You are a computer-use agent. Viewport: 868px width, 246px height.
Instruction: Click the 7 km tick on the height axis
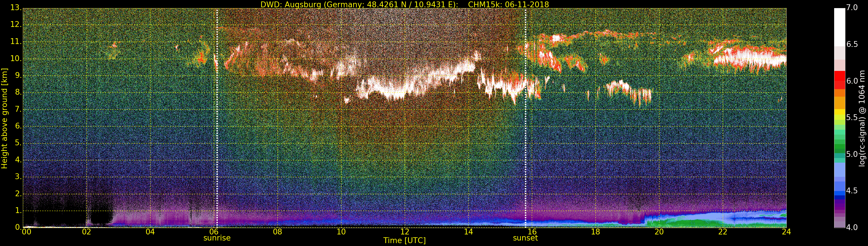tap(18, 109)
